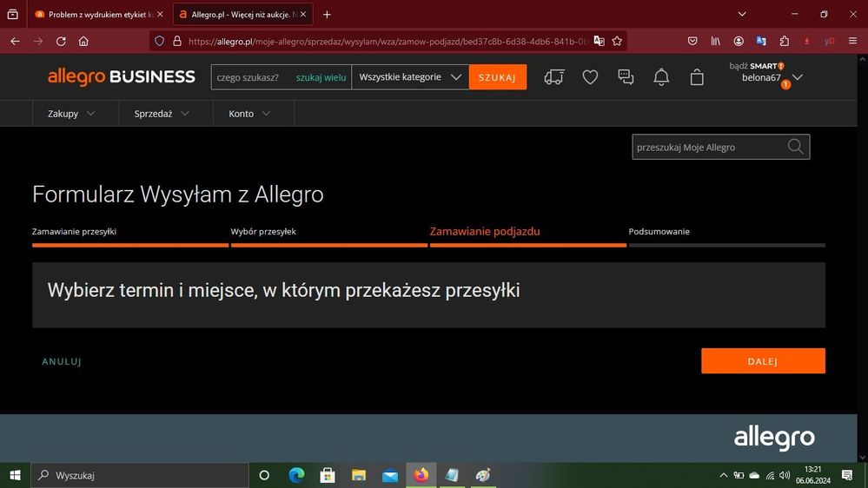Open File Explorer from taskbar

tap(359, 475)
